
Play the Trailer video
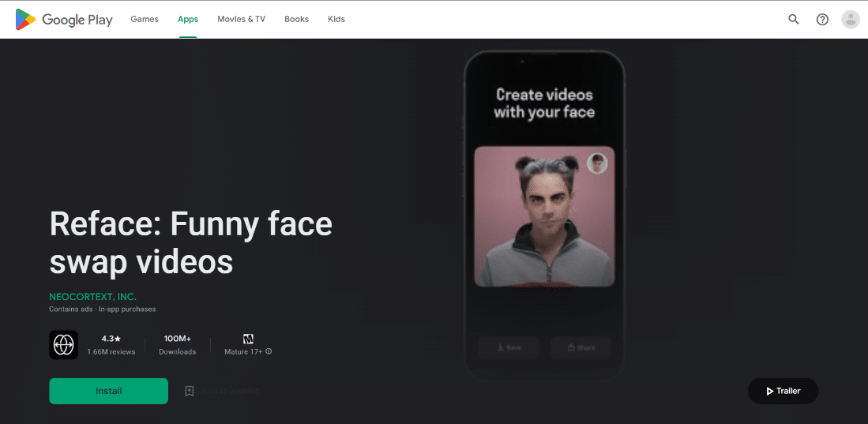click(783, 391)
